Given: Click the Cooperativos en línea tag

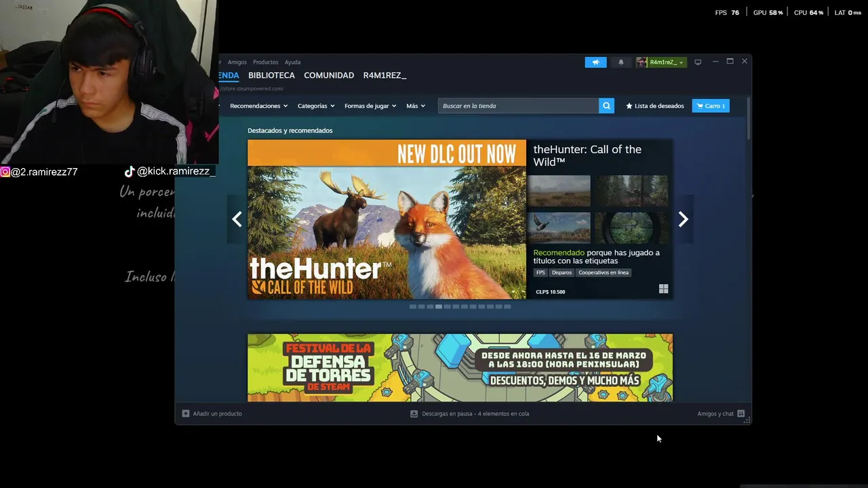Looking at the screenshot, I should [x=604, y=272].
